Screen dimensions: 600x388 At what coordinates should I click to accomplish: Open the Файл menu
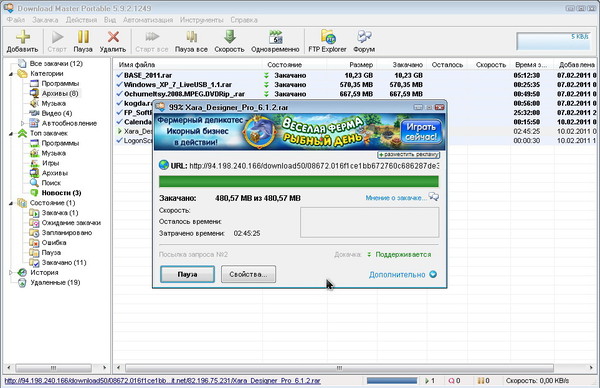click(16, 20)
